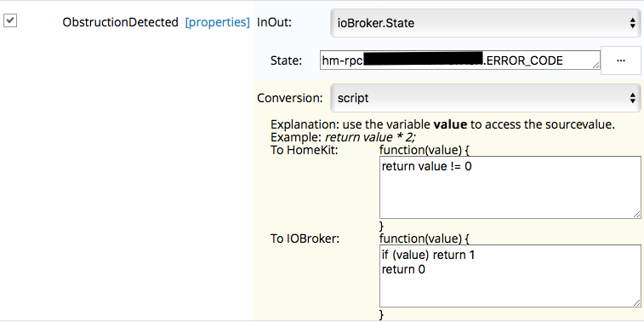Click the resize grip of To IOBroker textarea
644x322 pixels.
pos(636,302)
